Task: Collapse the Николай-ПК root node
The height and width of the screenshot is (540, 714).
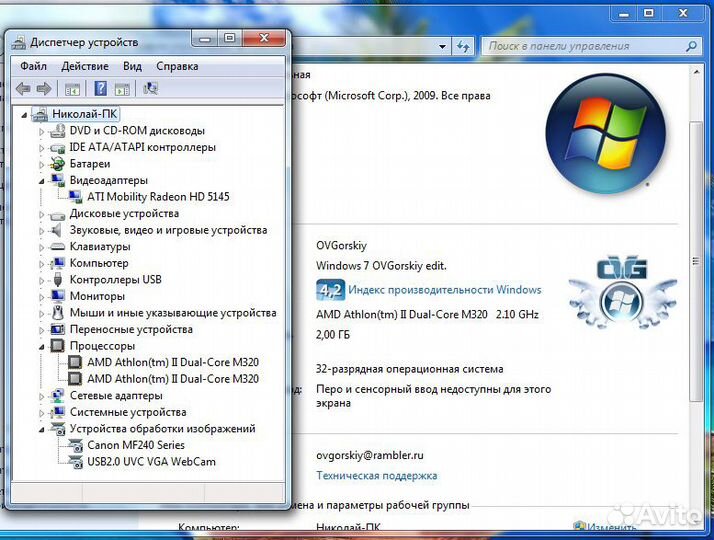Action: [x=24, y=115]
